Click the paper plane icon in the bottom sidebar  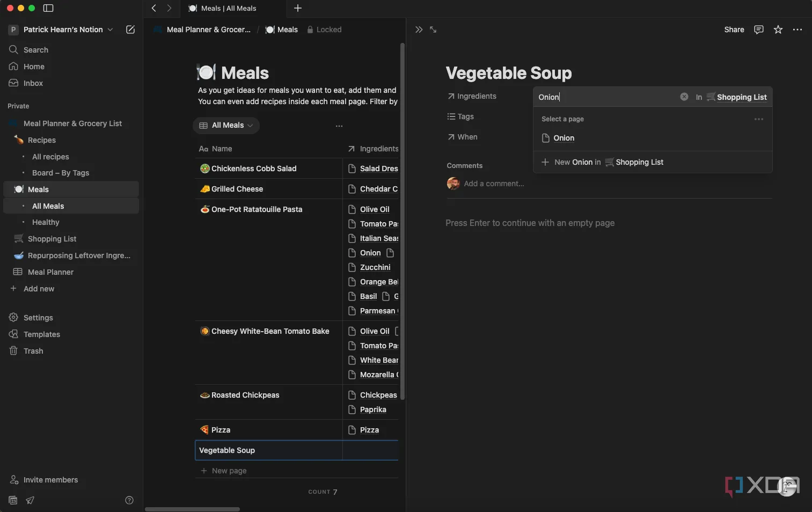(30, 500)
